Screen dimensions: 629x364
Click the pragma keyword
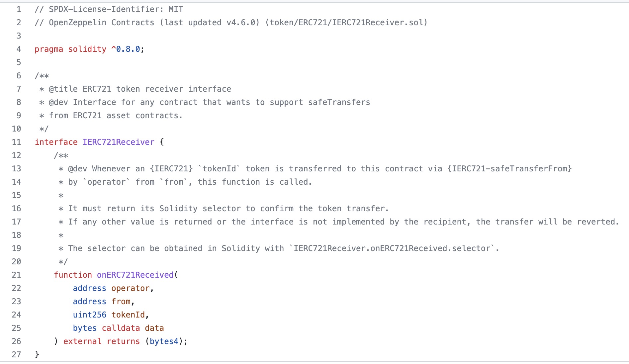(49, 49)
